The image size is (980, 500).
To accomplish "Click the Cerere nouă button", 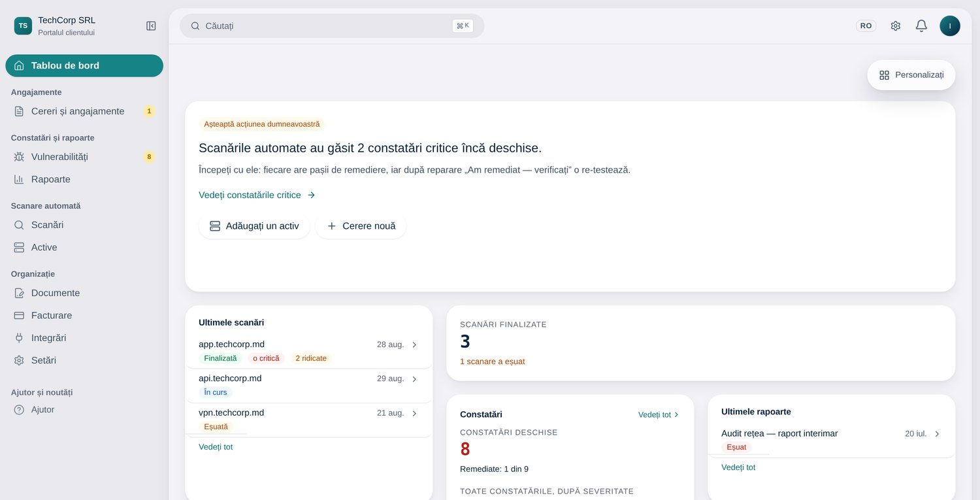I will [x=361, y=226].
